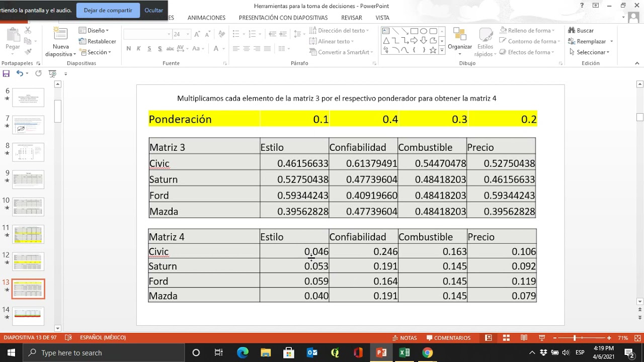This screenshot has width=644, height=362.
Task: Open the font size 24 dropdown
Action: (188, 34)
